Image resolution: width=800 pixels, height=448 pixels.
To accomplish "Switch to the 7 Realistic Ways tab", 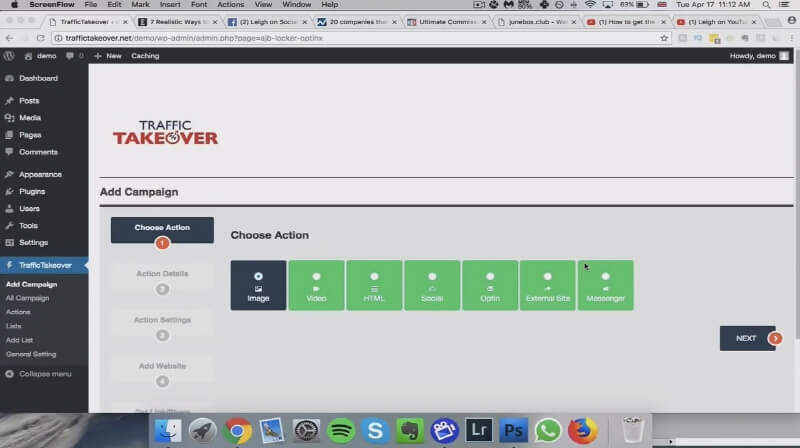I will 178,22.
